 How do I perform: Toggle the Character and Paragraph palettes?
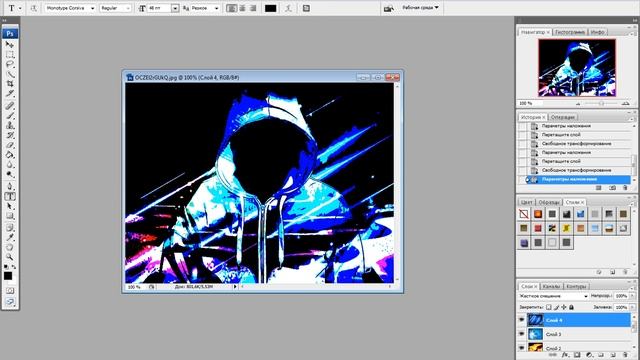click(306, 8)
